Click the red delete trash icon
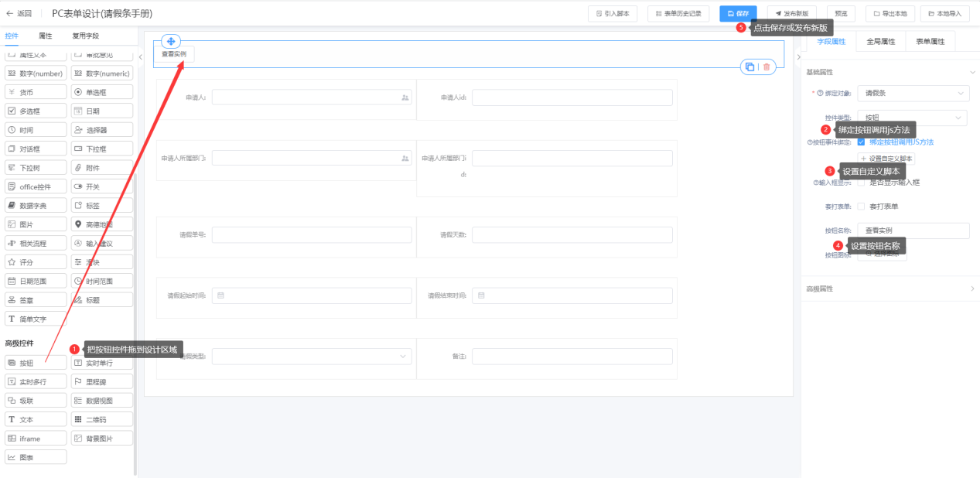Image resolution: width=980 pixels, height=478 pixels. [x=767, y=67]
